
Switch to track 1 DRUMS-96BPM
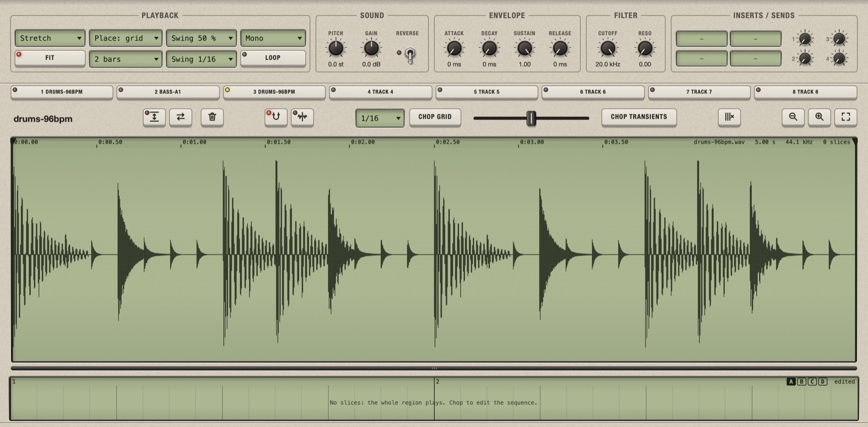(62, 92)
